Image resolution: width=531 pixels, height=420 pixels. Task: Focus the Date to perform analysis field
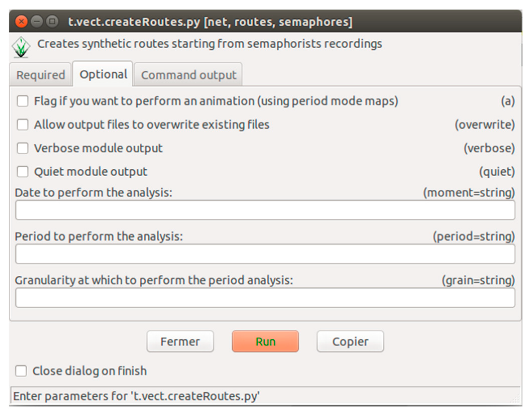click(265, 210)
